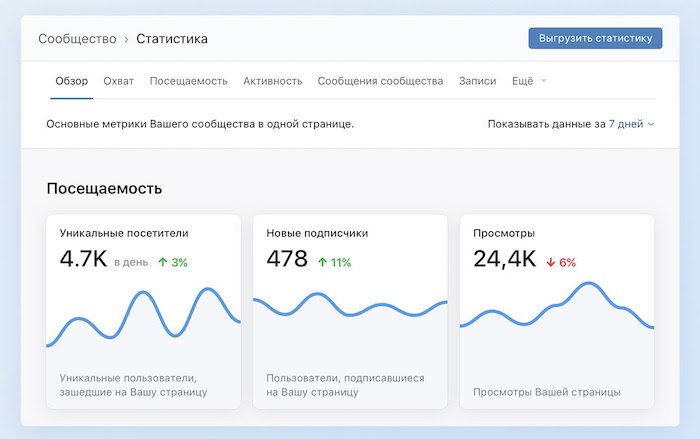The image size is (700, 439).
Task: Click the breadcrumb chevron separator
Action: tap(126, 39)
